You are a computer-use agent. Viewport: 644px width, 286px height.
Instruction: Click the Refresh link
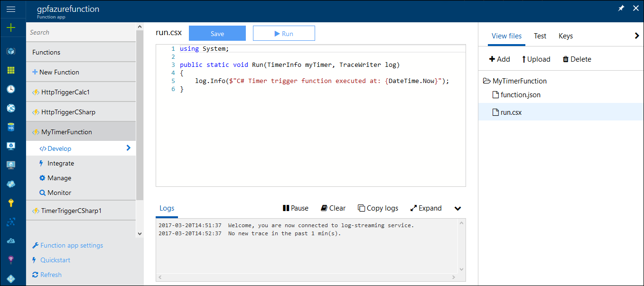point(47,275)
